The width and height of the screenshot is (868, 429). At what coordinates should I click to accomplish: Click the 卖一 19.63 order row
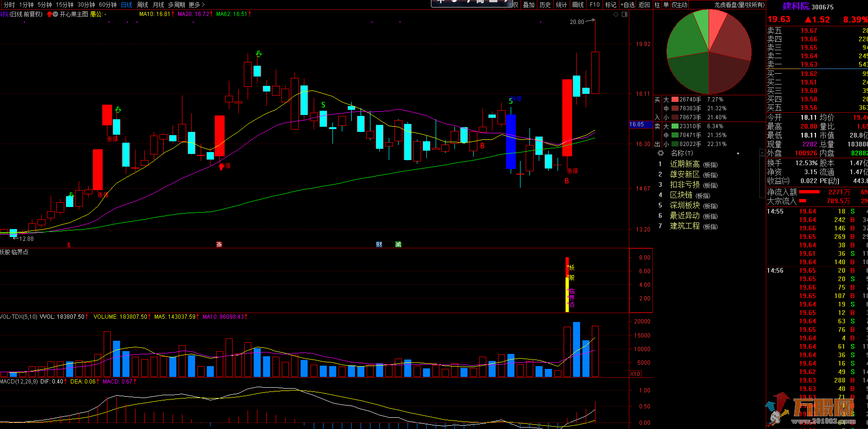817,64
